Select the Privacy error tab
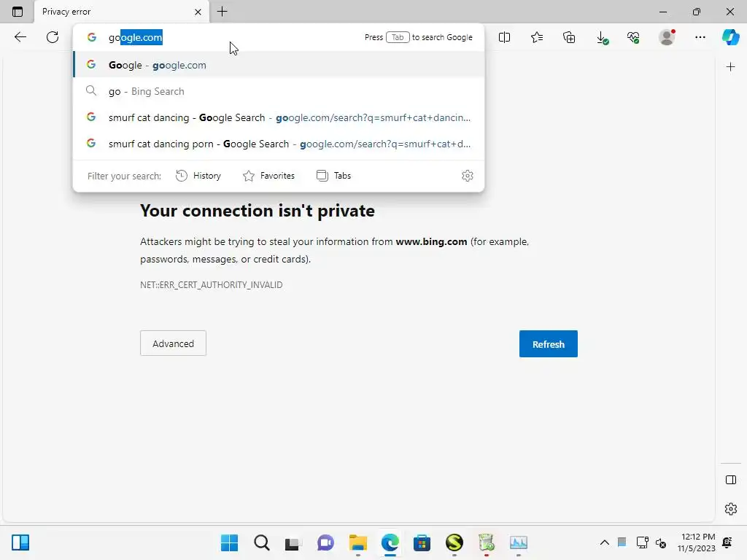The image size is (747, 560). pos(122,12)
